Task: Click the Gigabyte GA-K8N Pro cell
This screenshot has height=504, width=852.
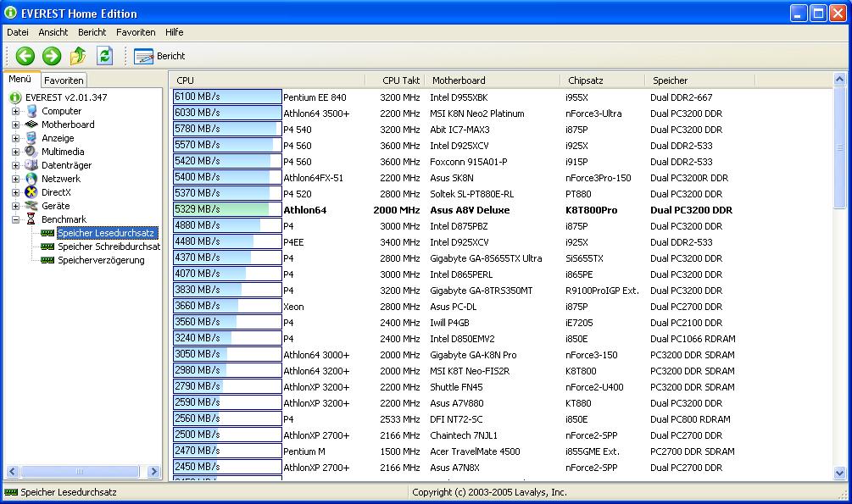Action: click(473, 355)
